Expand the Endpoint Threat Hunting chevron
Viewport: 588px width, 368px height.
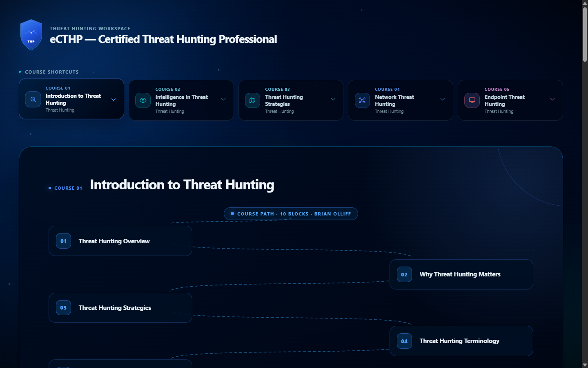coord(552,99)
